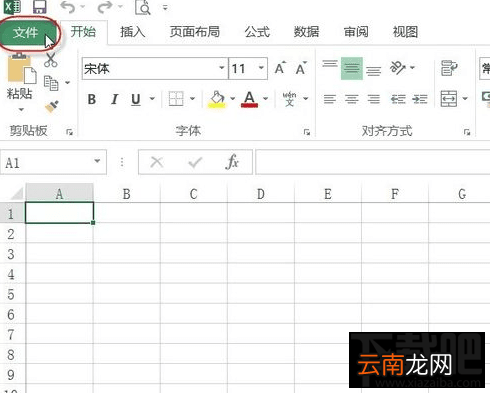The width and height of the screenshot is (490, 393).
Task: Expand the 粘贴 paste options arrow
Action: pos(21,109)
